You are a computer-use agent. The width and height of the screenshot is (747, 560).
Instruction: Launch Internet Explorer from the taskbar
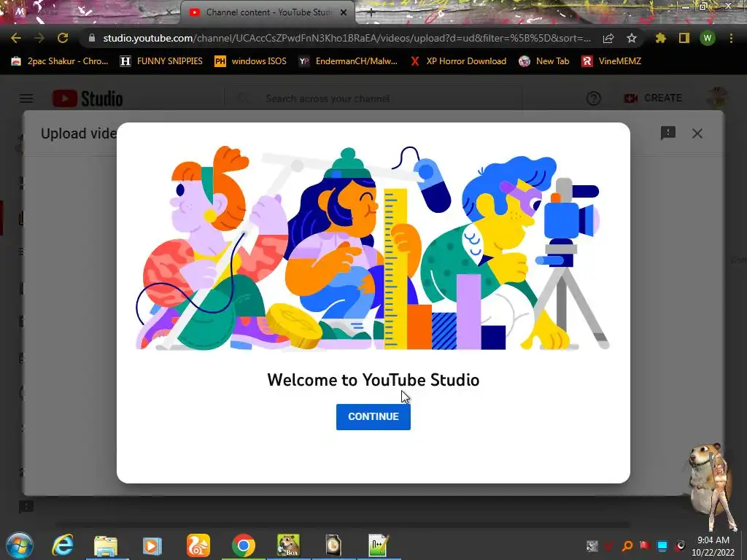pyautogui.click(x=63, y=545)
